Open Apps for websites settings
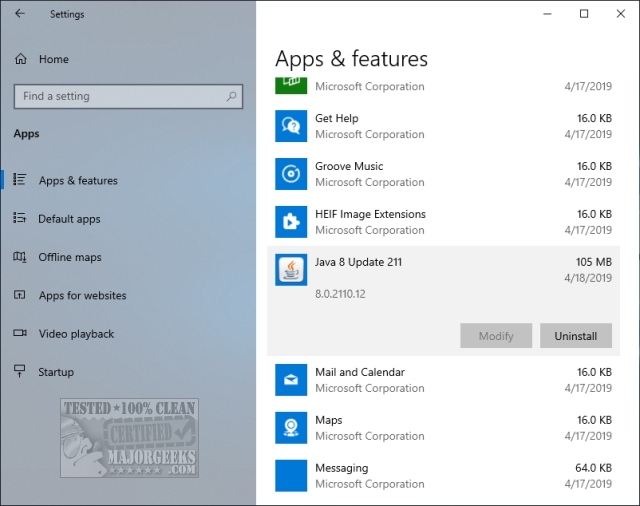This screenshot has height=506, width=640. [82, 295]
